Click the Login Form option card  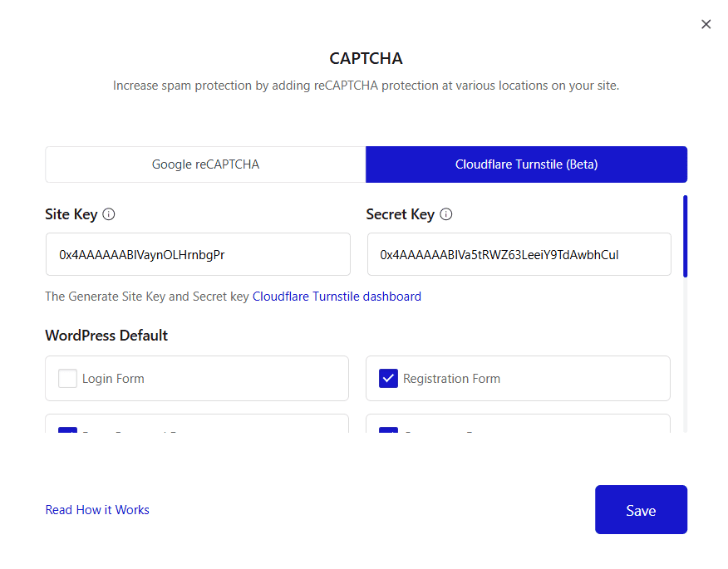[197, 378]
